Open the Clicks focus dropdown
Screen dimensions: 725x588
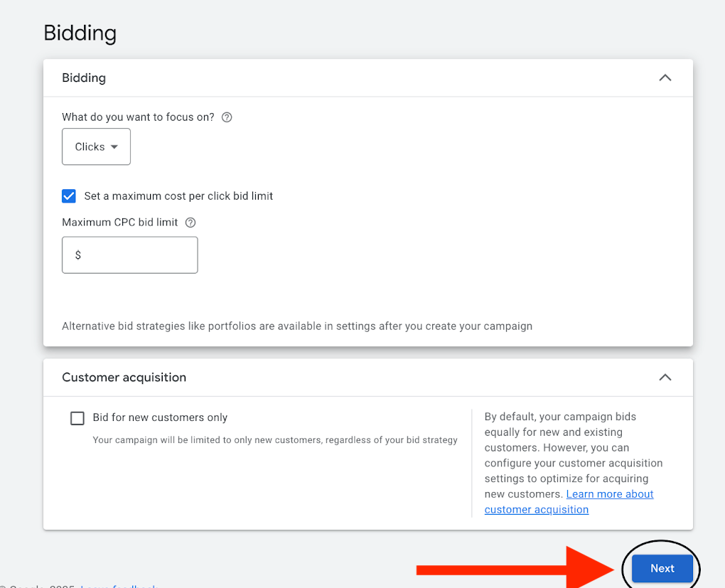[96, 146]
